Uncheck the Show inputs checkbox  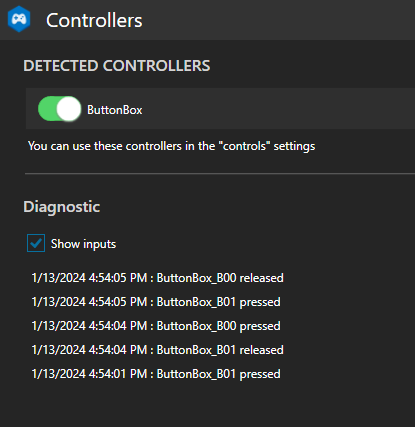(x=36, y=243)
